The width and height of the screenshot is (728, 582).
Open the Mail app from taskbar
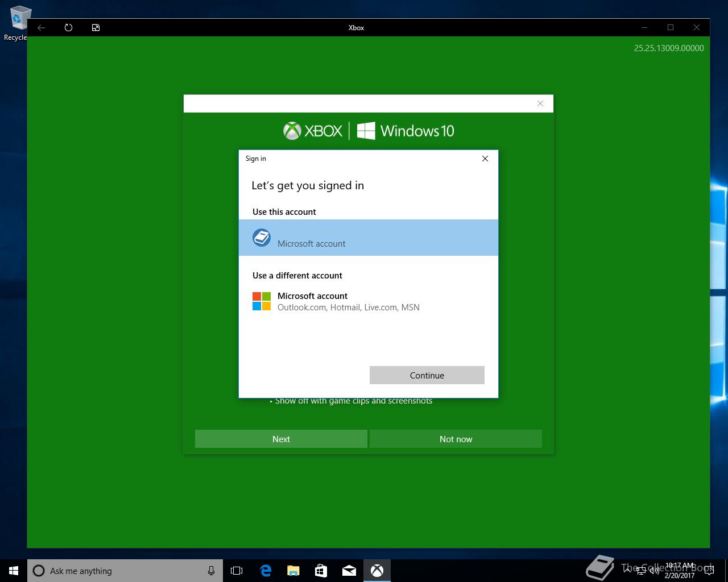point(349,571)
